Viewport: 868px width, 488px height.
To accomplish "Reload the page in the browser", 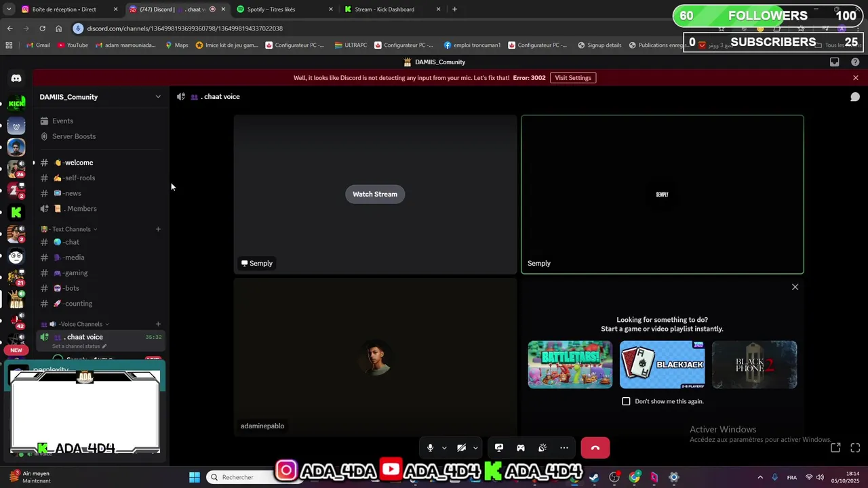I will click(42, 28).
